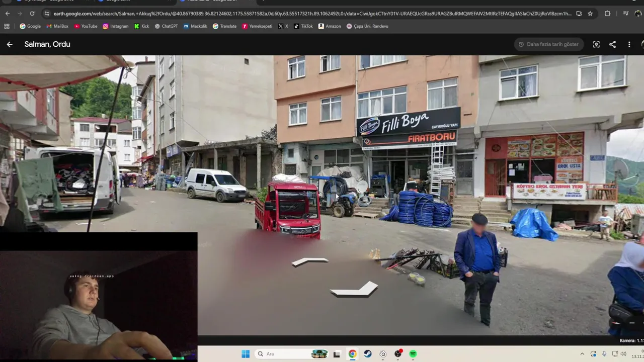The image size is (644, 362).
Task: Click the microphone icon in system tray
Action: [x=604, y=354]
